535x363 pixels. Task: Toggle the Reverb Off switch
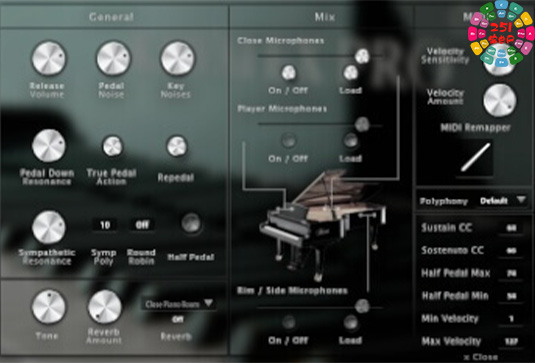tap(178, 320)
